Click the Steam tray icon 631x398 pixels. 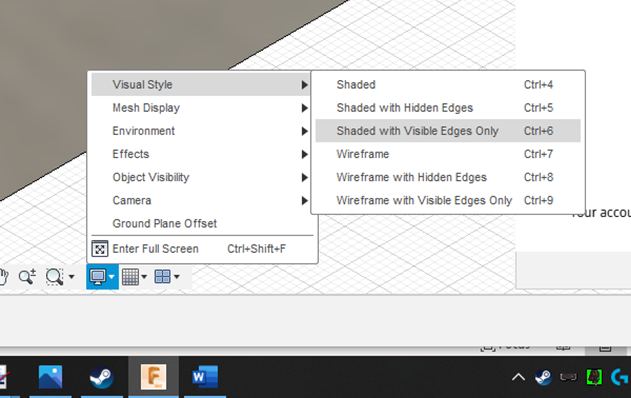point(543,377)
